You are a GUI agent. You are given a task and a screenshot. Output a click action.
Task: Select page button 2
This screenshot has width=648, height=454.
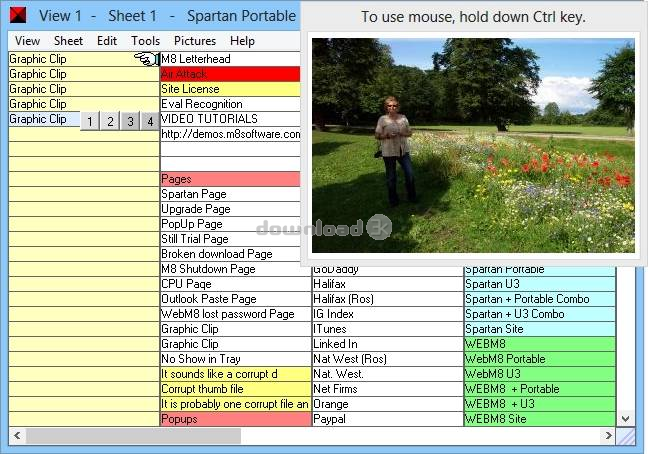click(110, 121)
